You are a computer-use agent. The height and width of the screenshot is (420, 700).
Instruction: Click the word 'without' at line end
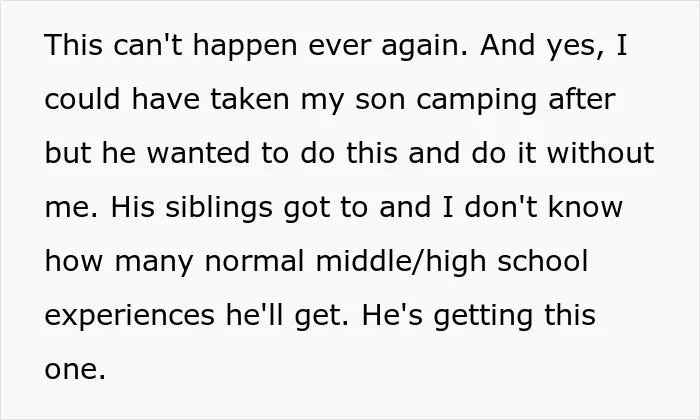(x=601, y=153)
